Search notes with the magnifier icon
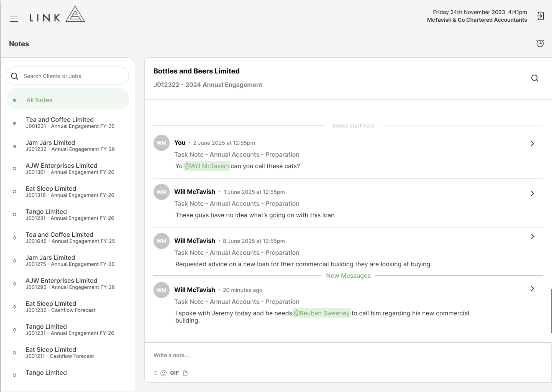 click(x=535, y=78)
